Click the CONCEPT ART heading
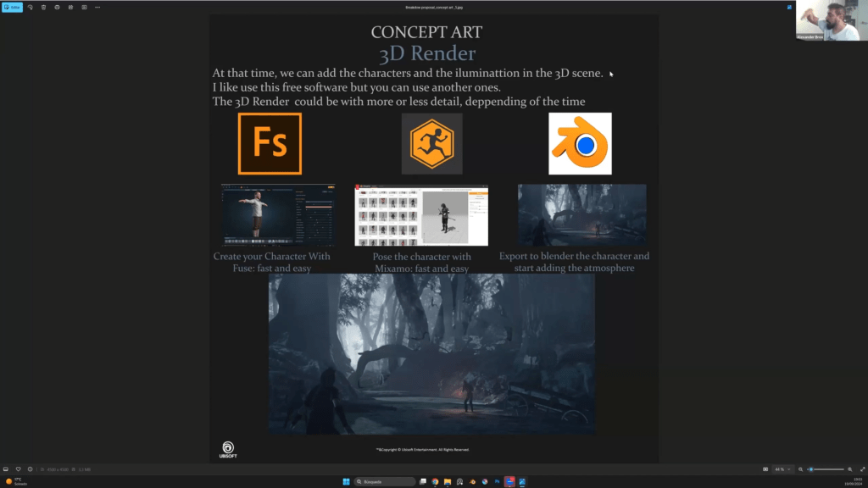The image size is (868, 488). click(x=427, y=32)
